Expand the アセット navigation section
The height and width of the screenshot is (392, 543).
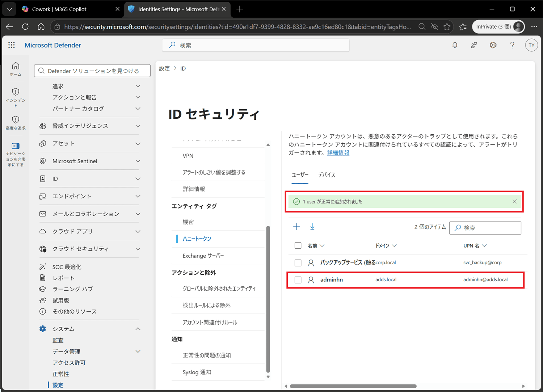click(x=138, y=144)
